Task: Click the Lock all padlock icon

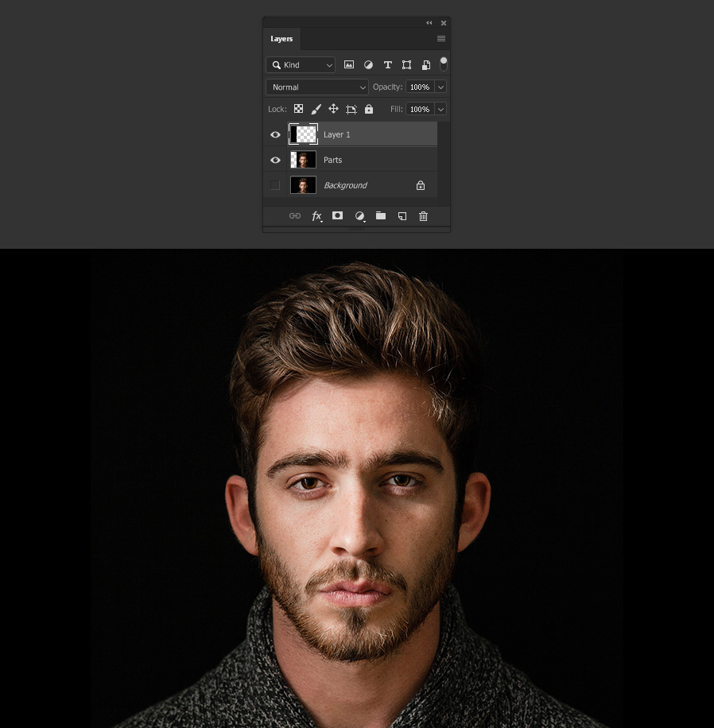Action: 369,109
